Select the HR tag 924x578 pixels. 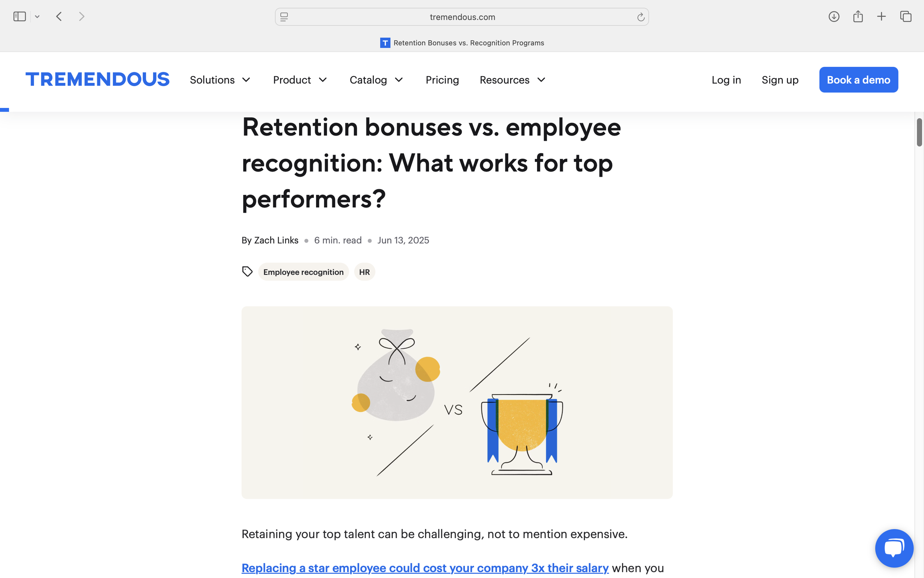coord(364,272)
